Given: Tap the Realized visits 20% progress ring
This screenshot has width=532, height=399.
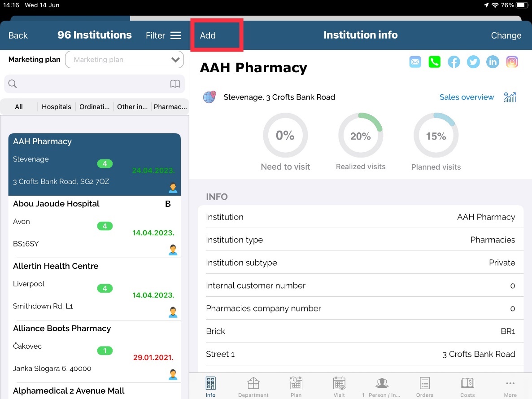Looking at the screenshot, I should [x=361, y=136].
